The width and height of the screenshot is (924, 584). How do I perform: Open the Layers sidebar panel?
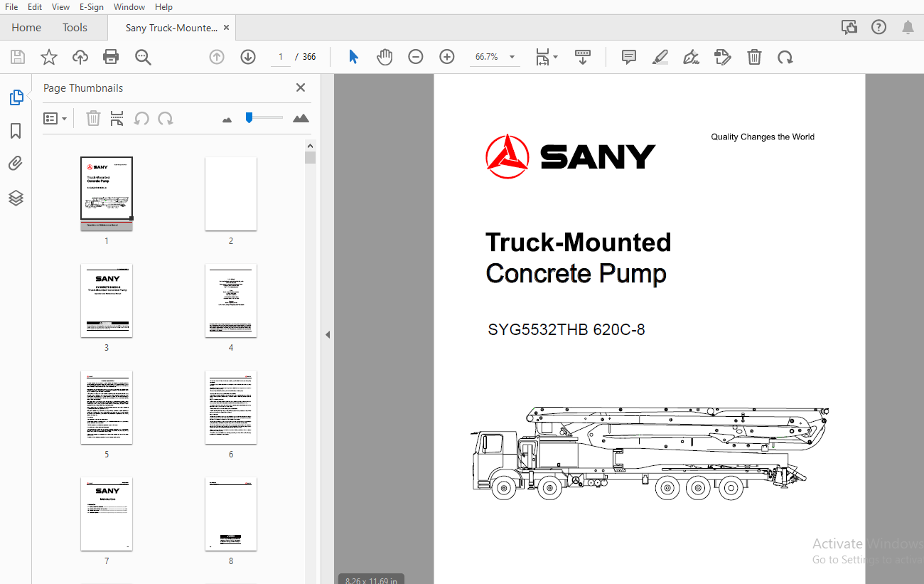16,198
